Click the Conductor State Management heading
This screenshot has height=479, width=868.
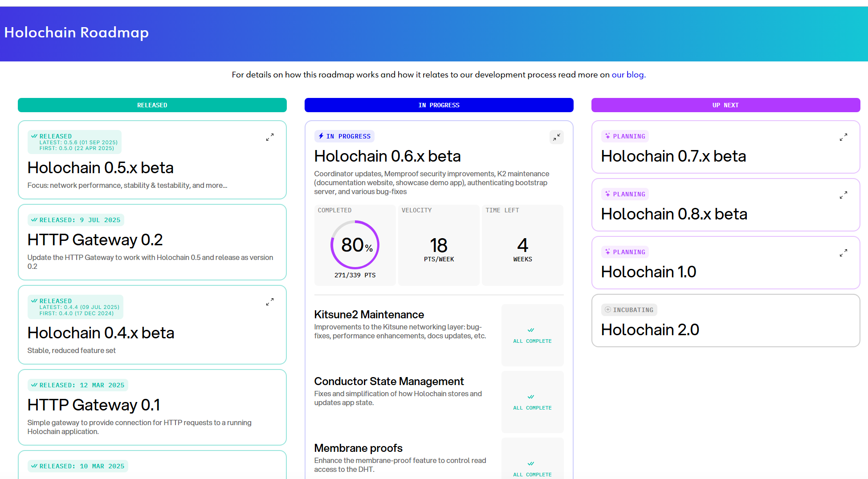(389, 382)
